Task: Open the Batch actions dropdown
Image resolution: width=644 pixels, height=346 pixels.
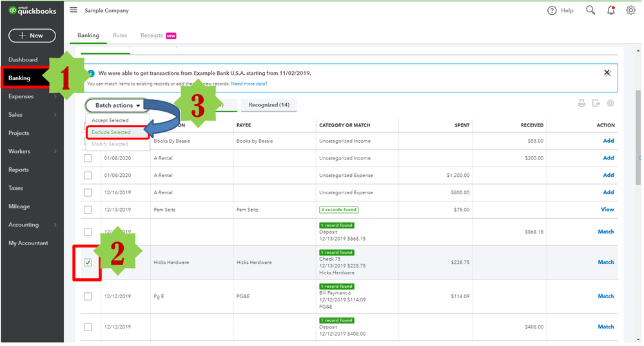Action: coord(117,105)
